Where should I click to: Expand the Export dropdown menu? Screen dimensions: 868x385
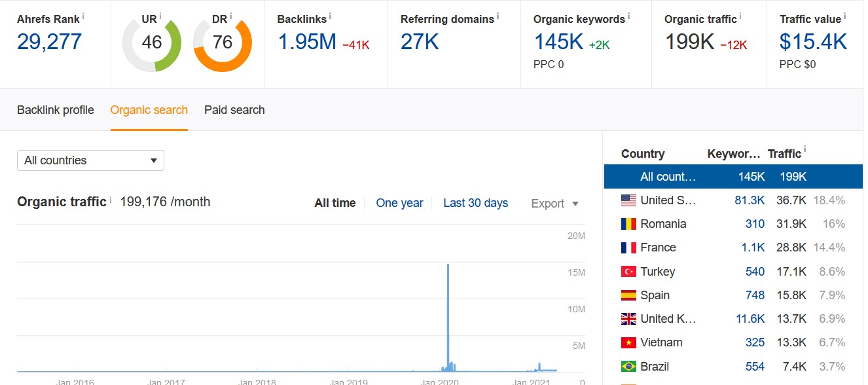click(555, 204)
